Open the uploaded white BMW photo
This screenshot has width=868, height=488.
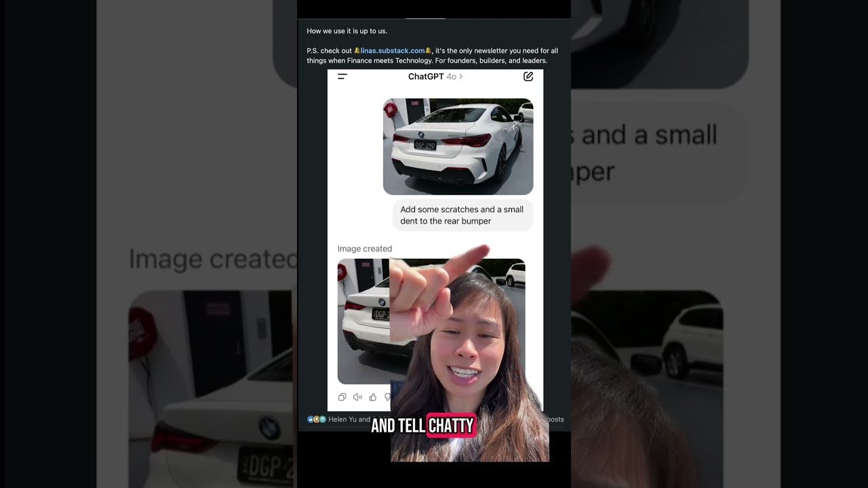(x=458, y=146)
